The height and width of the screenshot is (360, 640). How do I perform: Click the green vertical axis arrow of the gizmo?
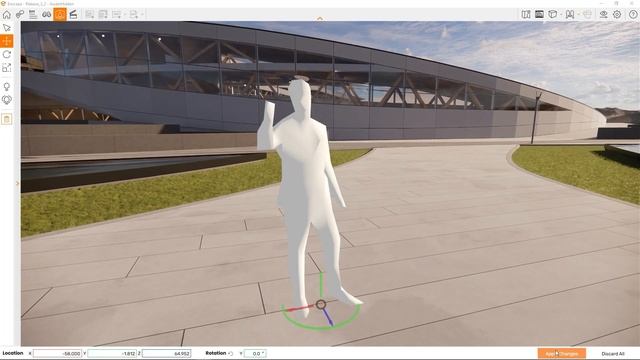click(321, 284)
